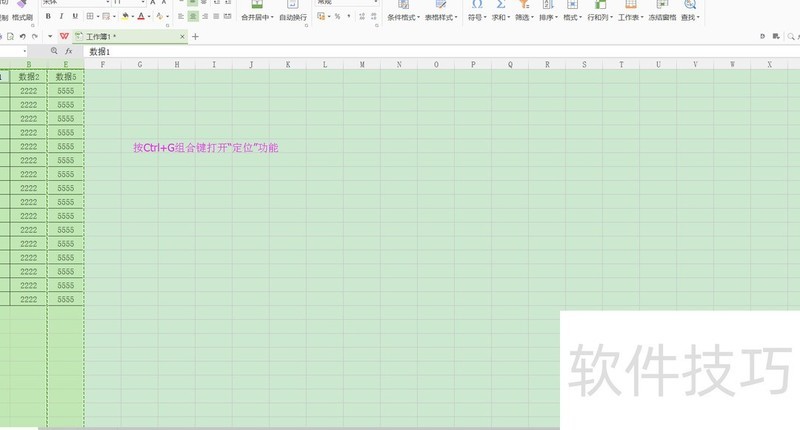Open the font color dropdown arrow

(x=149, y=17)
